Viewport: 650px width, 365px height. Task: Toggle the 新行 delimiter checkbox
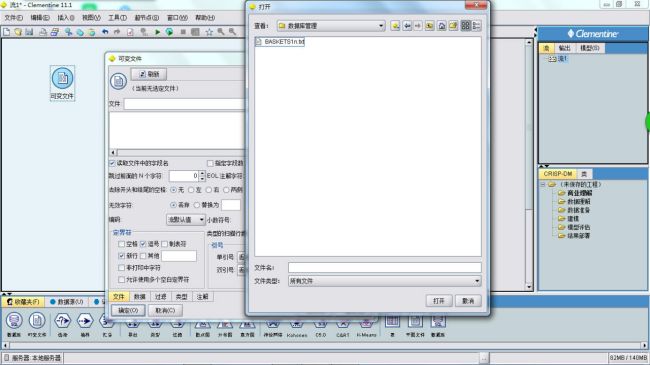click(x=121, y=256)
